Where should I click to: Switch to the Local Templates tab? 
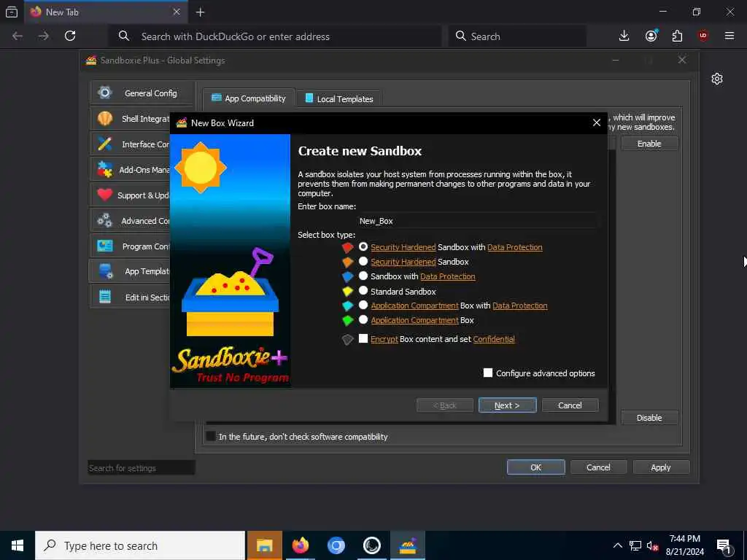pyautogui.click(x=339, y=99)
